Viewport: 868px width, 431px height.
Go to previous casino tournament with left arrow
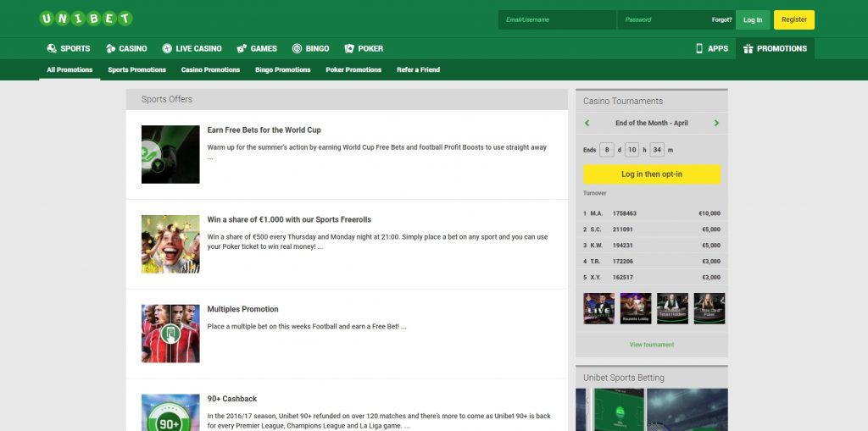[x=587, y=124]
